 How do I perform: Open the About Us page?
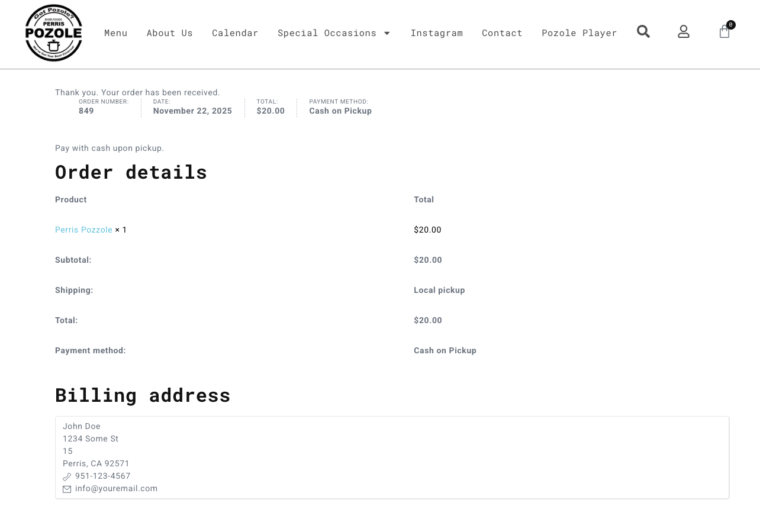pyautogui.click(x=170, y=33)
